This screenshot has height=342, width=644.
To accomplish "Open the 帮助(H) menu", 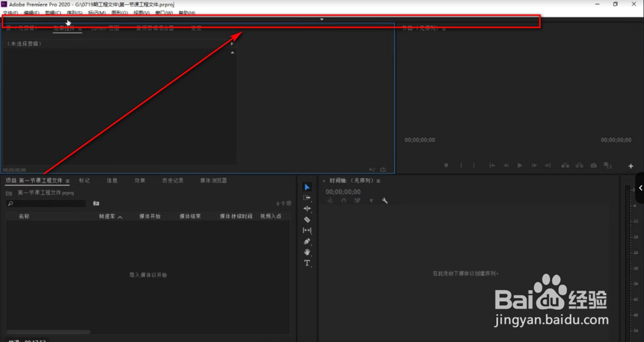I will [x=187, y=13].
